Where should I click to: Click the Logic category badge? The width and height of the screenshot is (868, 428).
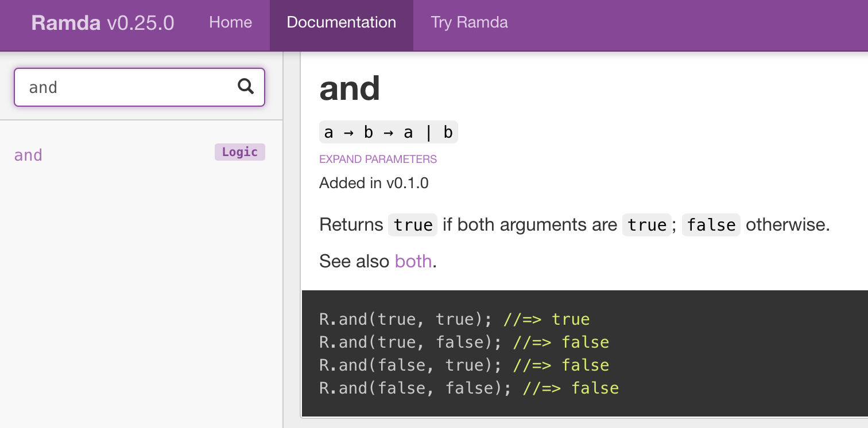pyautogui.click(x=239, y=152)
